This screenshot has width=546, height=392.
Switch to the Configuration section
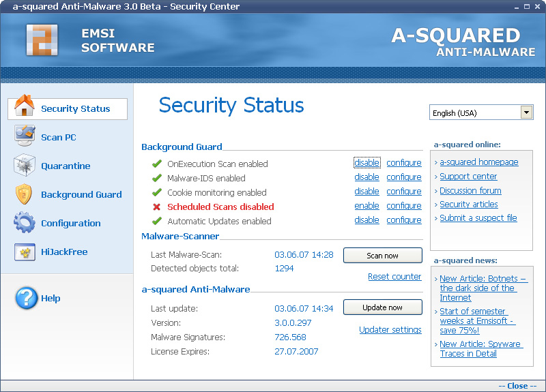71,223
